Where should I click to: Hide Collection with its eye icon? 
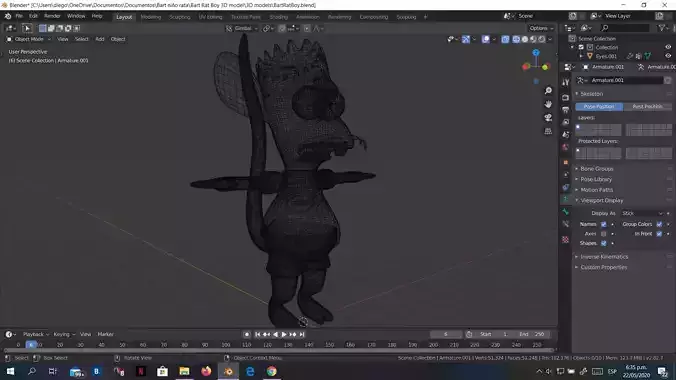pyautogui.click(x=668, y=47)
